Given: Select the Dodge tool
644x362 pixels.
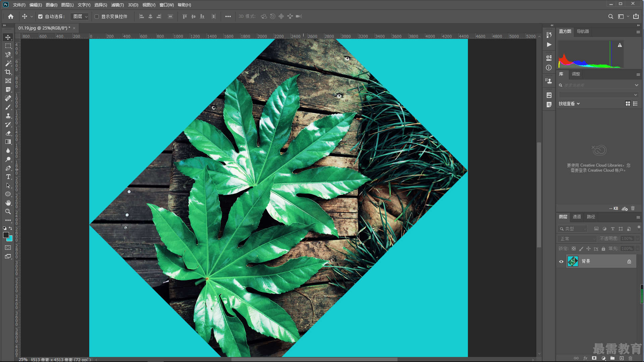Looking at the screenshot, I should pyautogui.click(x=8, y=159).
